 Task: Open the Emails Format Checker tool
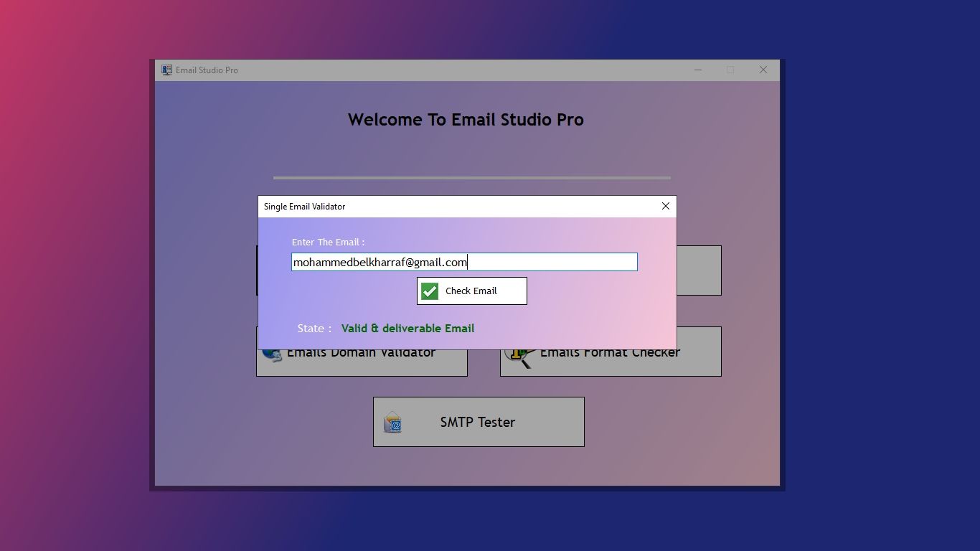coord(611,363)
